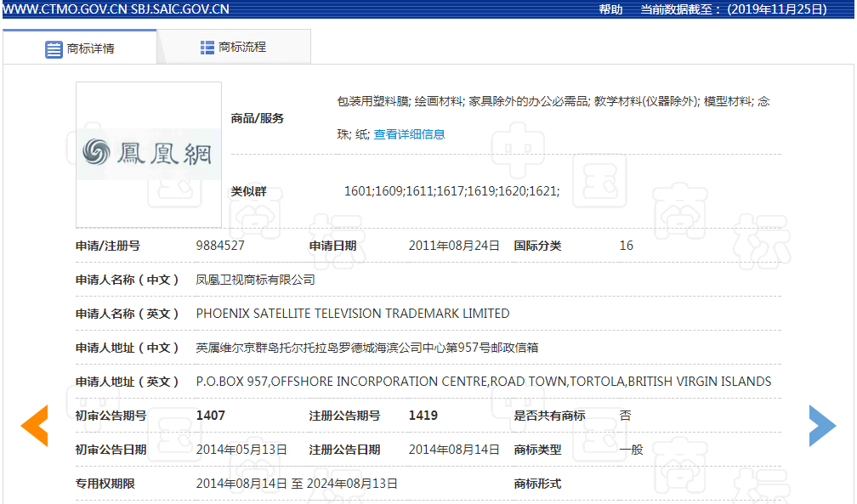Switch to the 商标流程 tab
The image size is (857, 504).
tap(234, 47)
